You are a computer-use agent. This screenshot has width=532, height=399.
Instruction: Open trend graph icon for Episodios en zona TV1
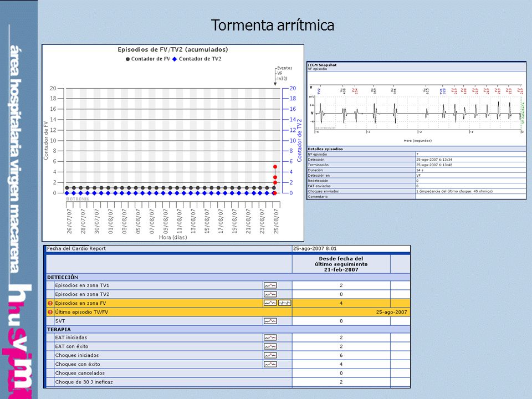click(x=270, y=286)
